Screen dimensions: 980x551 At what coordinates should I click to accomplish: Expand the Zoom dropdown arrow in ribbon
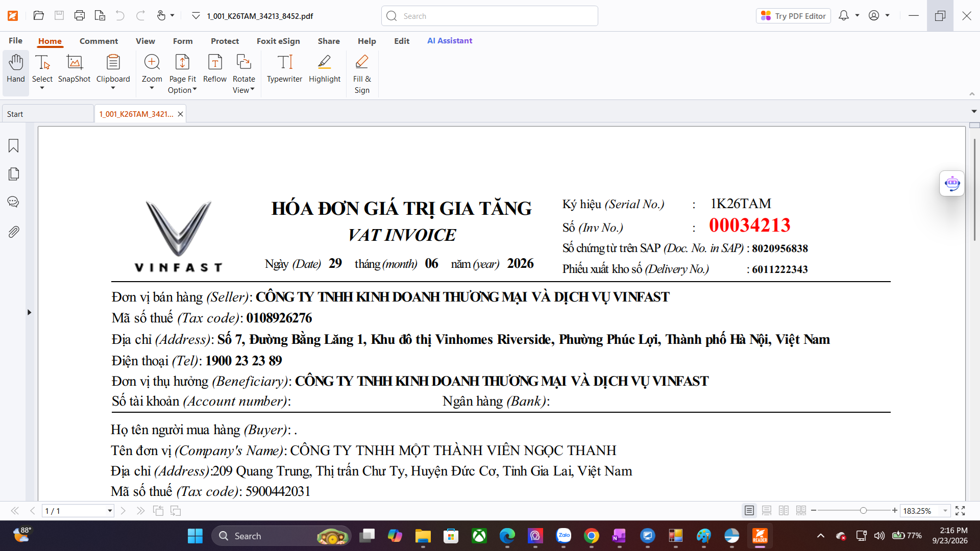click(152, 89)
